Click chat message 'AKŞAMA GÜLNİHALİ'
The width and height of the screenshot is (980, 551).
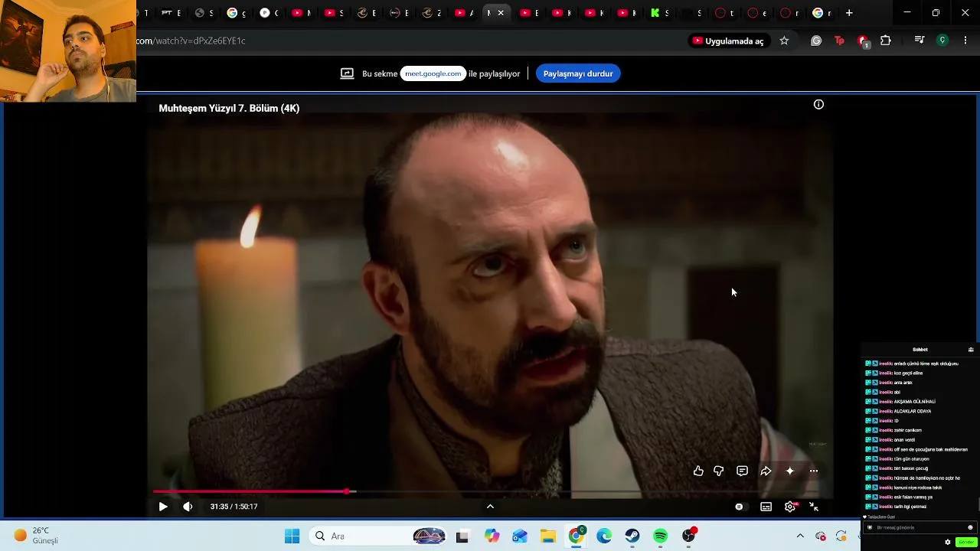point(915,402)
